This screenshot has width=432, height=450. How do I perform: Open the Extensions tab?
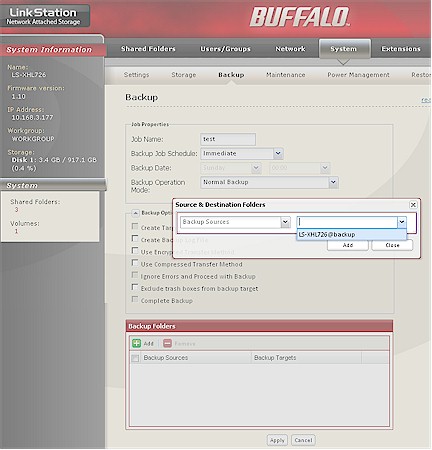pos(401,49)
